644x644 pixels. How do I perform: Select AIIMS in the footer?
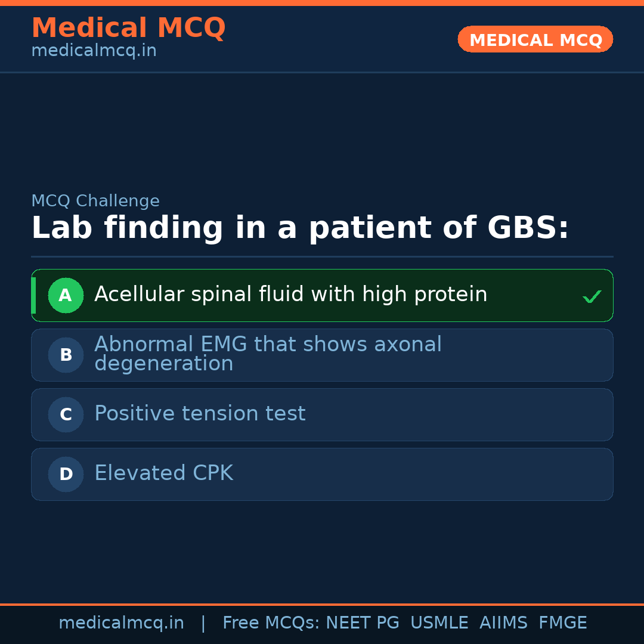503,623
